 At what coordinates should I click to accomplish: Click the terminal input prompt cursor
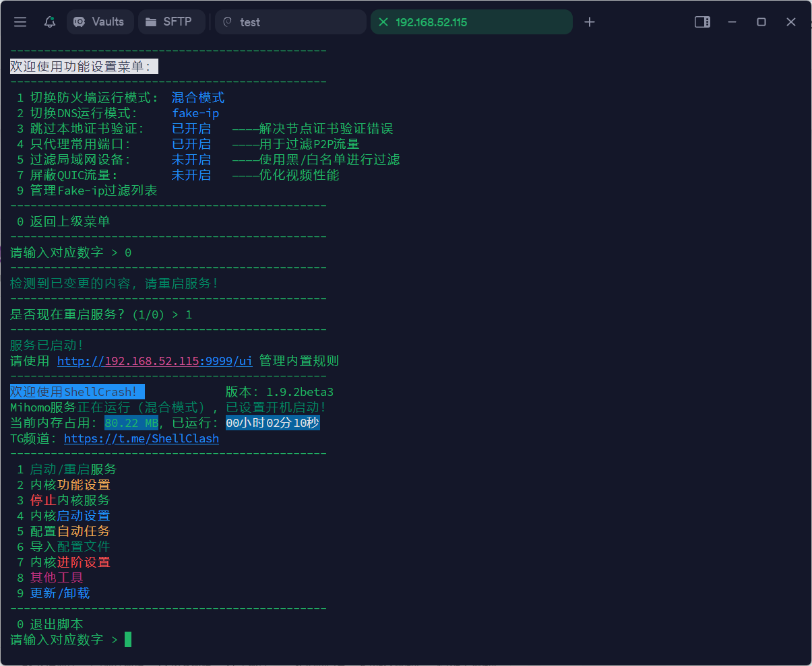click(127, 639)
